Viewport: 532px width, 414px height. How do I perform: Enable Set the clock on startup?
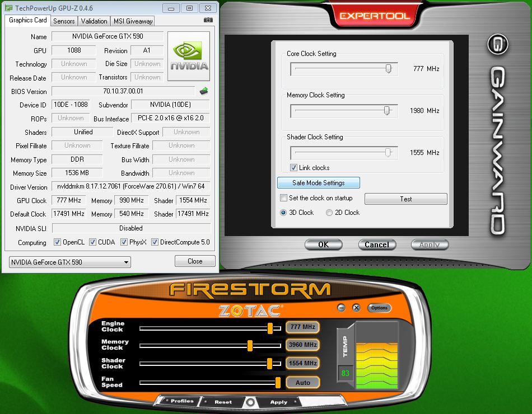click(x=283, y=197)
